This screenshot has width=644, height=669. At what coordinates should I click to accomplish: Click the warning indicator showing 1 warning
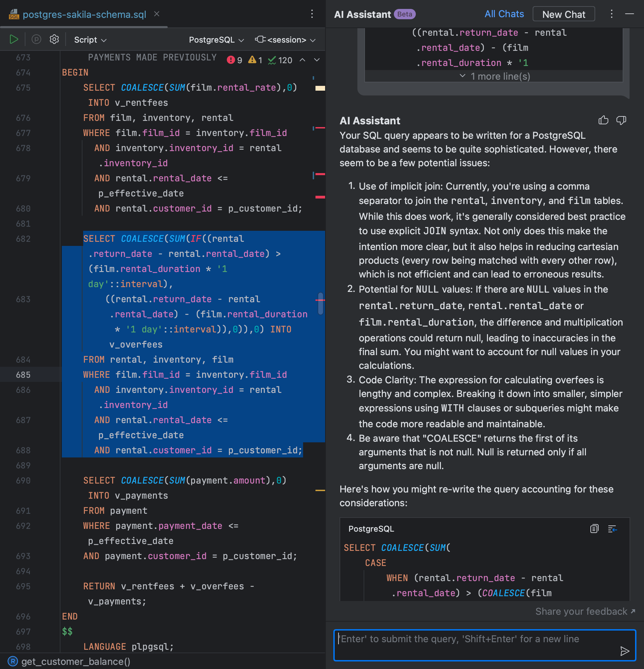click(x=255, y=60)
